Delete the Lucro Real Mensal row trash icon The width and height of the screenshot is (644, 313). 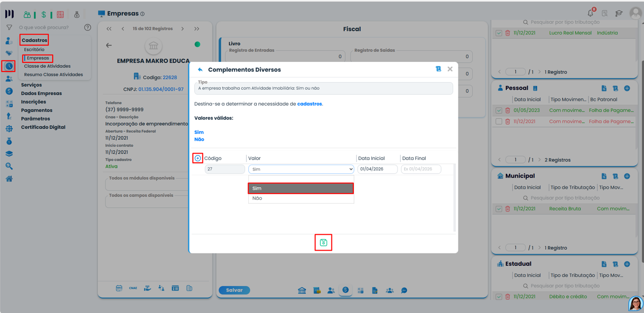[x=508, y=33]
